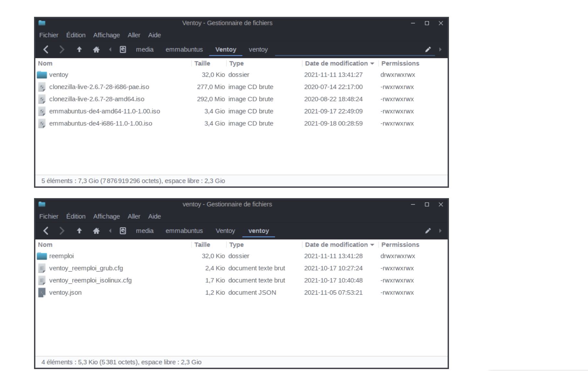This screenshot has height=371, width=588.
Task: Go to parent folder in lower window
Action: (79, 231)
